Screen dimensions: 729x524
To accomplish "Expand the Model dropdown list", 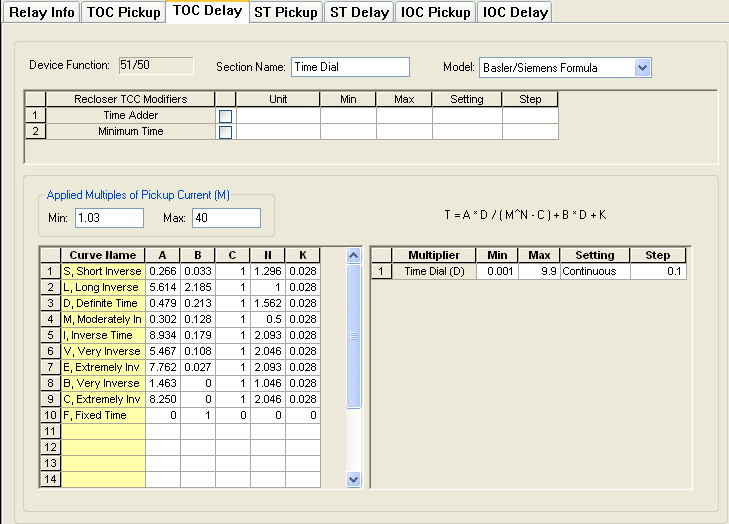I will [x=642, y=68].
